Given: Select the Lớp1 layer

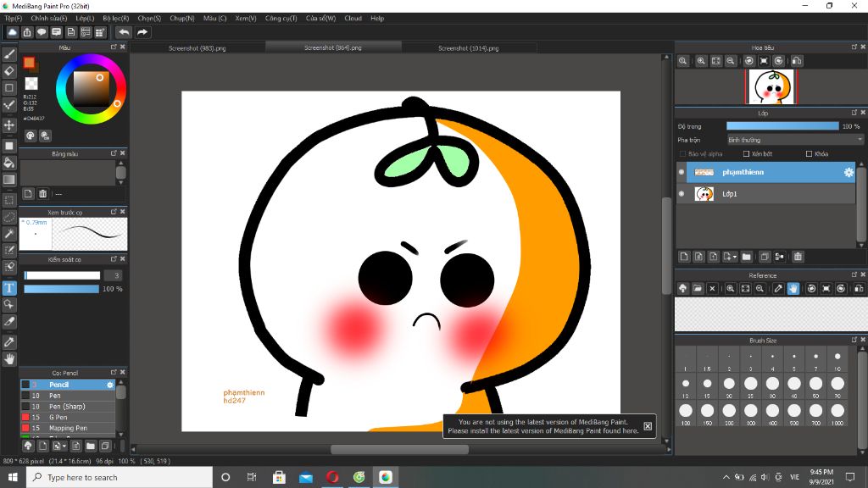Looking at the screenshot, I should tap(766, 194).
